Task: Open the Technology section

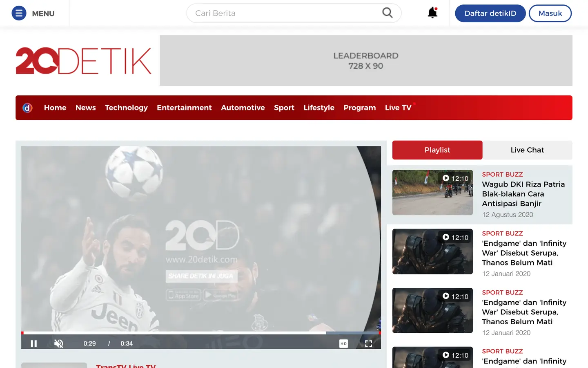Action: 126,108
